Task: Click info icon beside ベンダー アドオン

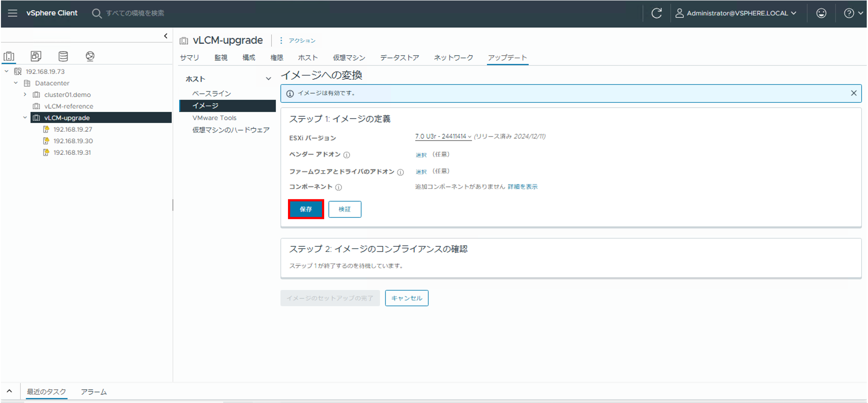Action: pos(346,155)
